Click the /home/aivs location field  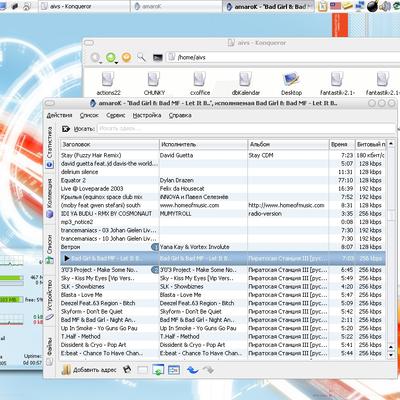[283, 57]
